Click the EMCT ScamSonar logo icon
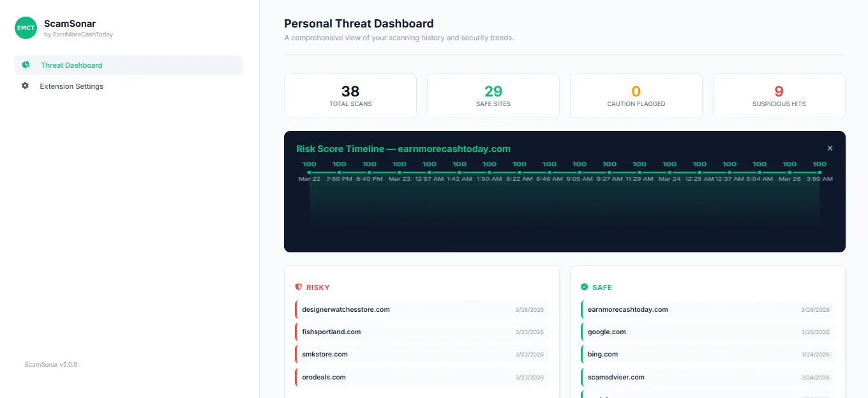 (x=26, y=28)
